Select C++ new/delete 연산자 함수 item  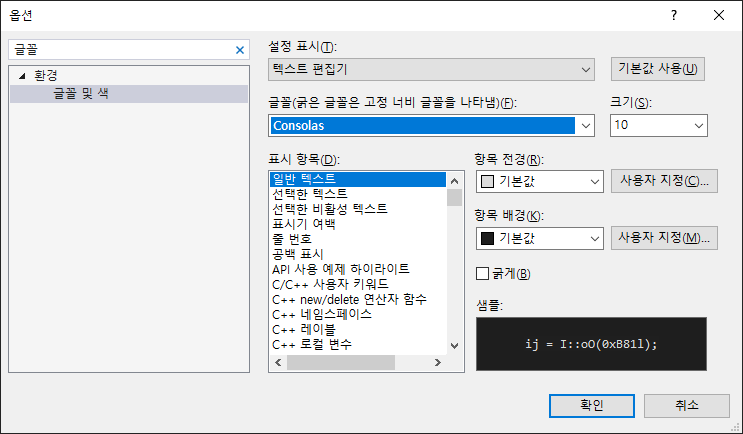point(358,299)
